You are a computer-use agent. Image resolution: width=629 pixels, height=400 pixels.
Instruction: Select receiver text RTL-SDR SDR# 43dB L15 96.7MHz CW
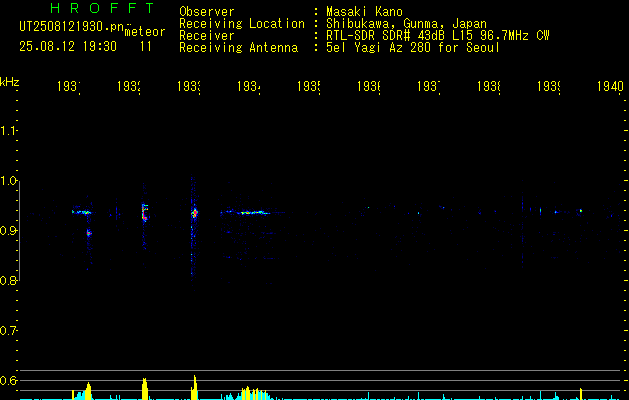[x=438, y=36]
